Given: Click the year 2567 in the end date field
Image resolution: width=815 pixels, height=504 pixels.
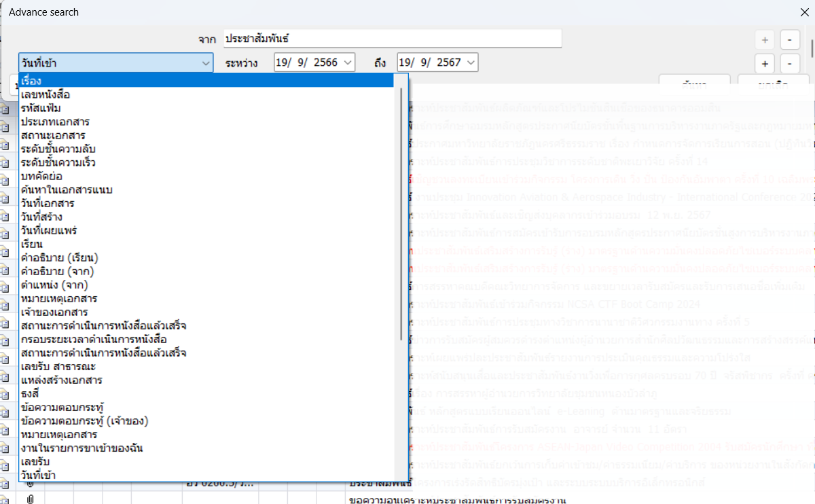Looking at the screenshot, I should point(449,62).
